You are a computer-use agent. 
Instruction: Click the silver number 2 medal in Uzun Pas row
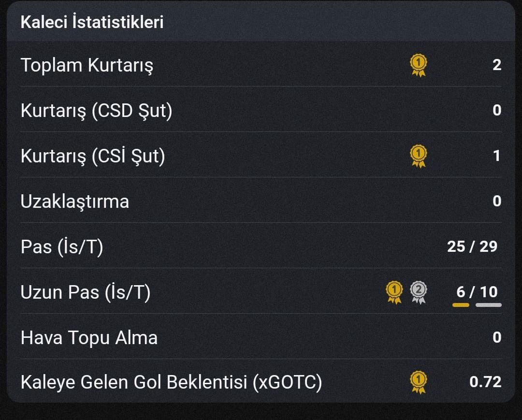click(419, 292)
